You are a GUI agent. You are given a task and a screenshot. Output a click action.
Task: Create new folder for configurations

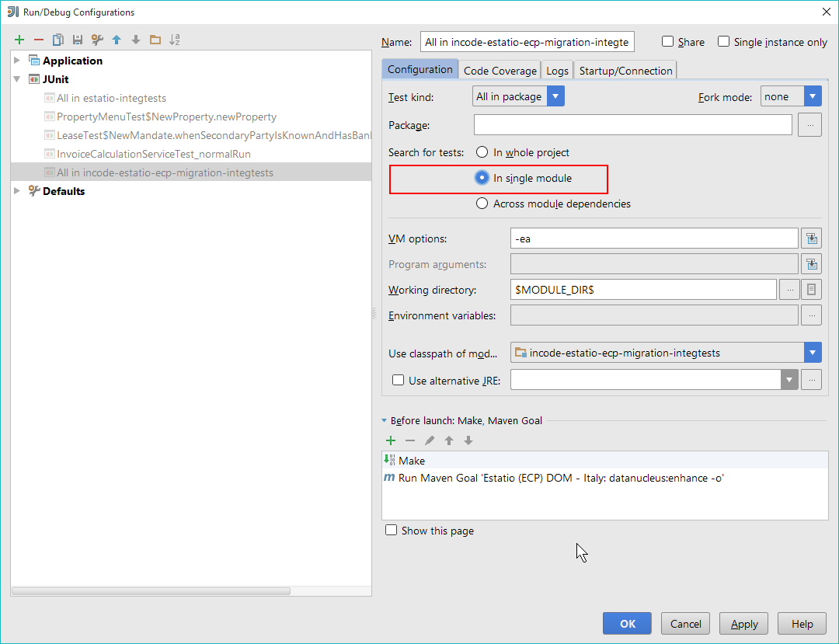pos(155,40)
